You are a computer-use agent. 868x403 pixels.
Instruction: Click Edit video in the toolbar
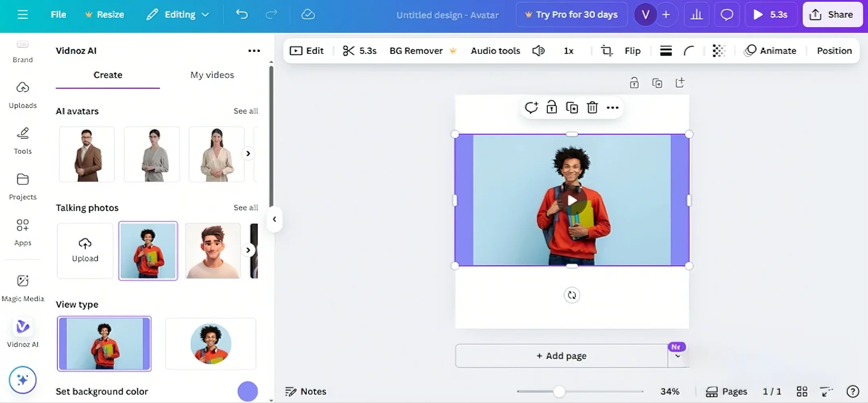(307, 51)
